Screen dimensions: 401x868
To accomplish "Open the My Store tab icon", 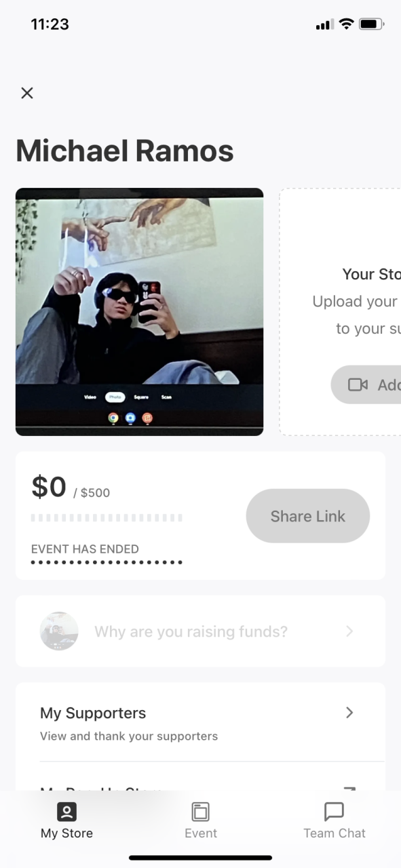I will coord(66,811).
